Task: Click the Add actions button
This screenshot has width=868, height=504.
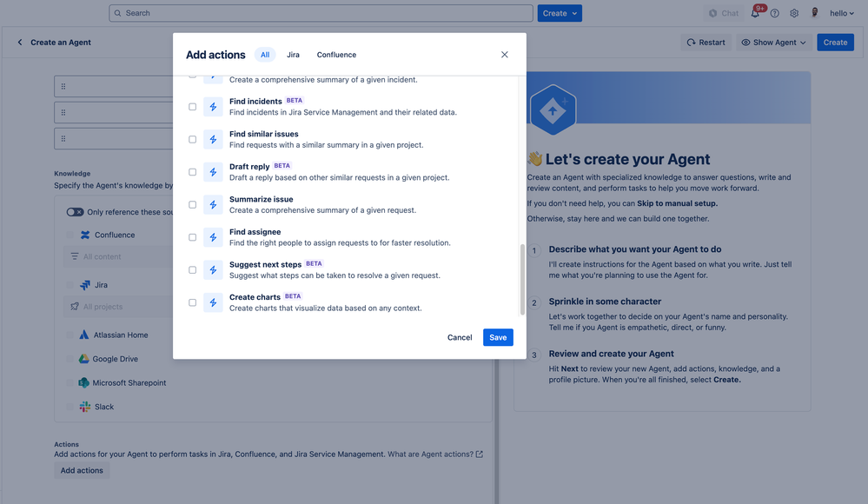Action: pyautogui.click(x=82, y=470)
